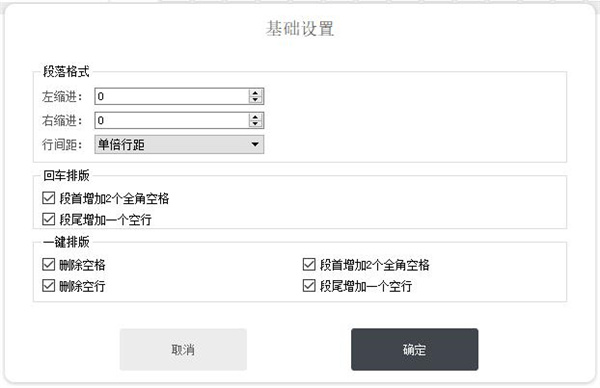The height and width of the screenshot is (388, 600).
Task: Decrease the 右缩进 value with down arrow
Action: point(255,124)
